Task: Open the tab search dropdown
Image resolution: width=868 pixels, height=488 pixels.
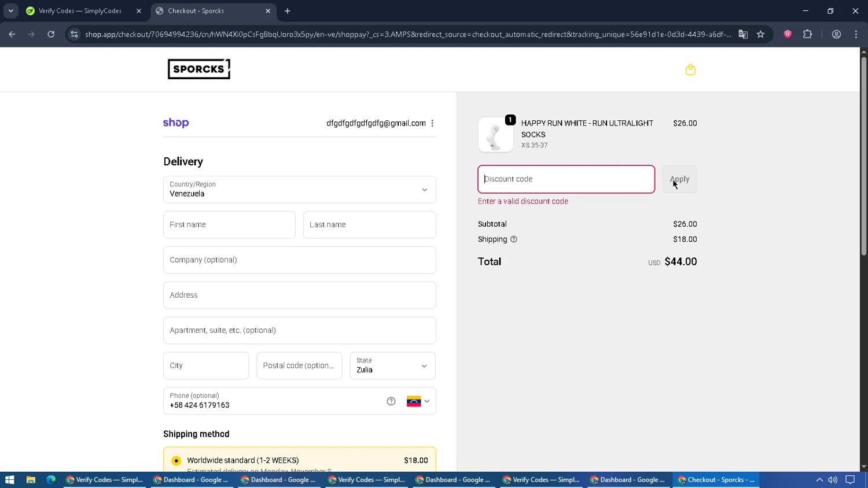Action: pos(10,11)
